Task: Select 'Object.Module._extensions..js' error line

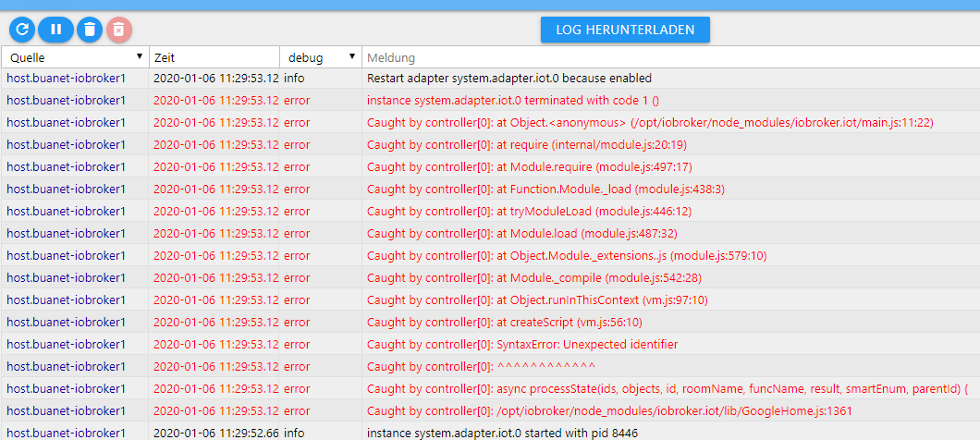Action: (567, 256)
